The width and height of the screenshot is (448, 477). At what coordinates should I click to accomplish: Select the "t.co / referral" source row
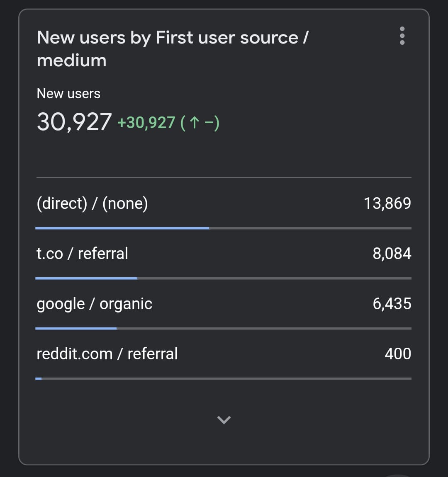coord(82,254)
